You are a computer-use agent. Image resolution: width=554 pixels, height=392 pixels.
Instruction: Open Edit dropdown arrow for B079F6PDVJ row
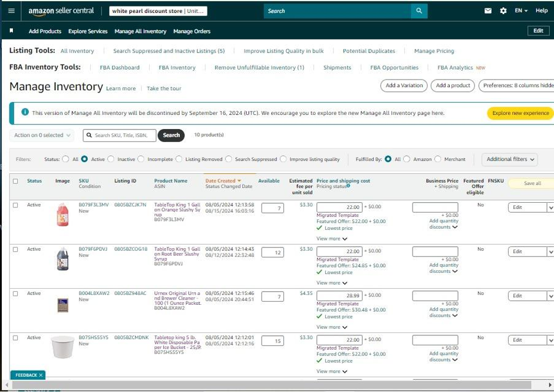pyautogui.click(x=550, y=252)
